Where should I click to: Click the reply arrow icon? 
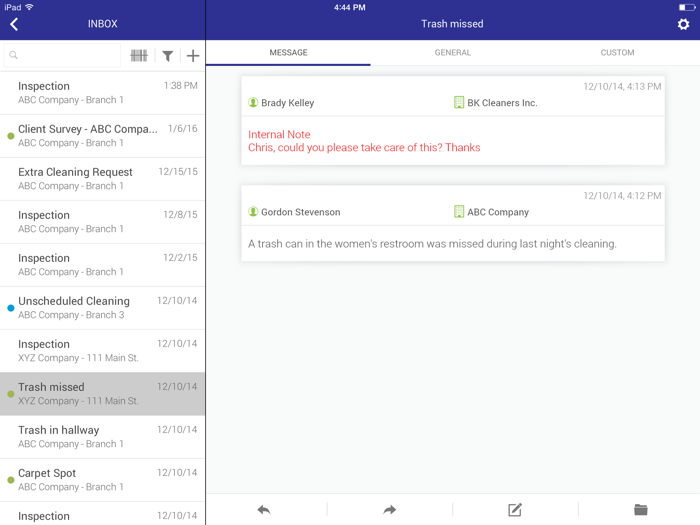(x=264, y=510)
